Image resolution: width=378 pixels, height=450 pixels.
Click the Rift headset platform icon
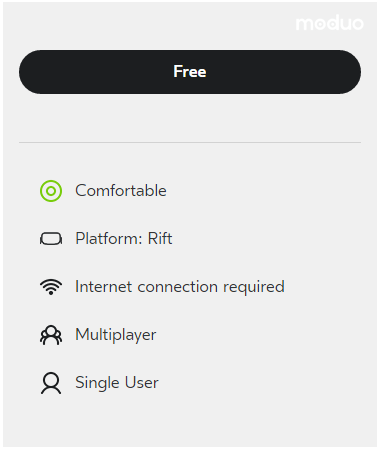51,239
